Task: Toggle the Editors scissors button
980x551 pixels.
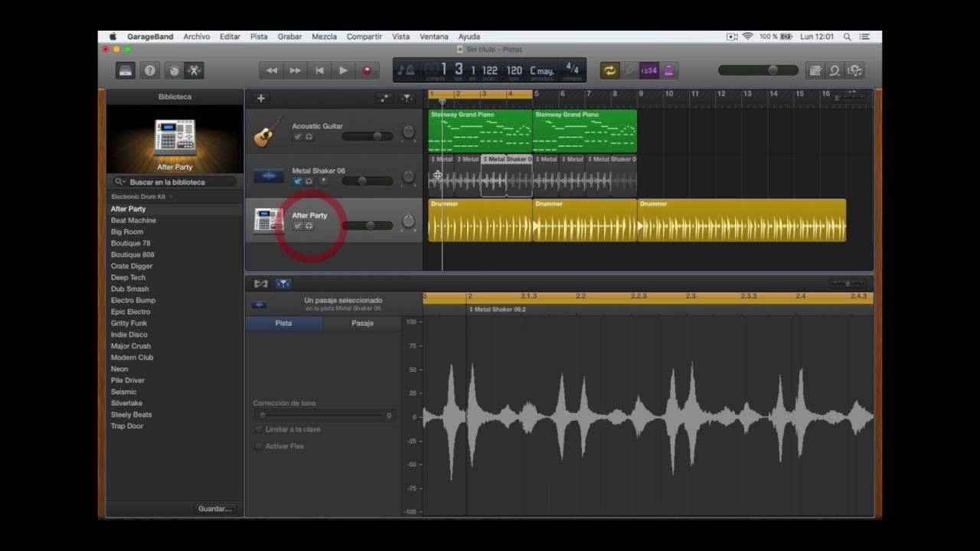Action: pyautogui.click(x=194, y=70)
